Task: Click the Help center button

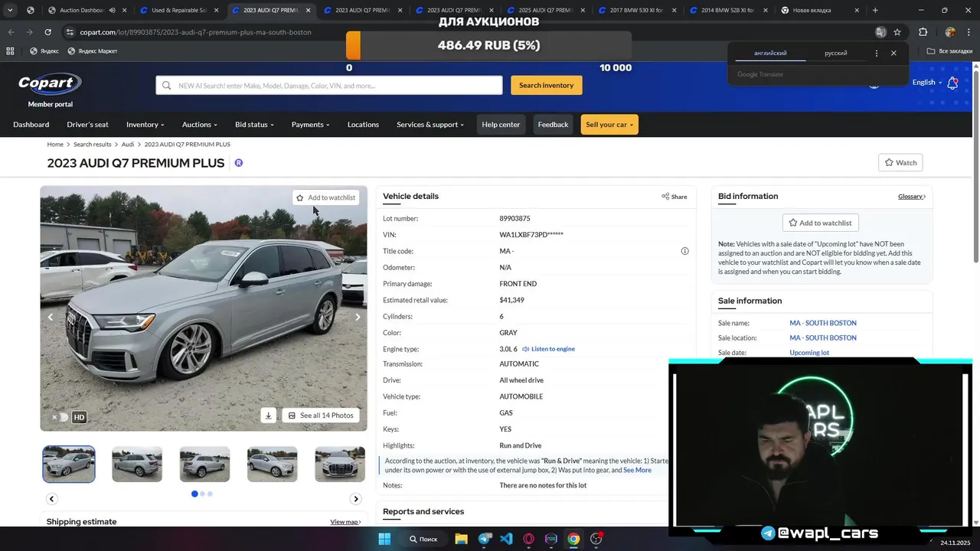Action: pyautogui.click(x=501, y=125)
